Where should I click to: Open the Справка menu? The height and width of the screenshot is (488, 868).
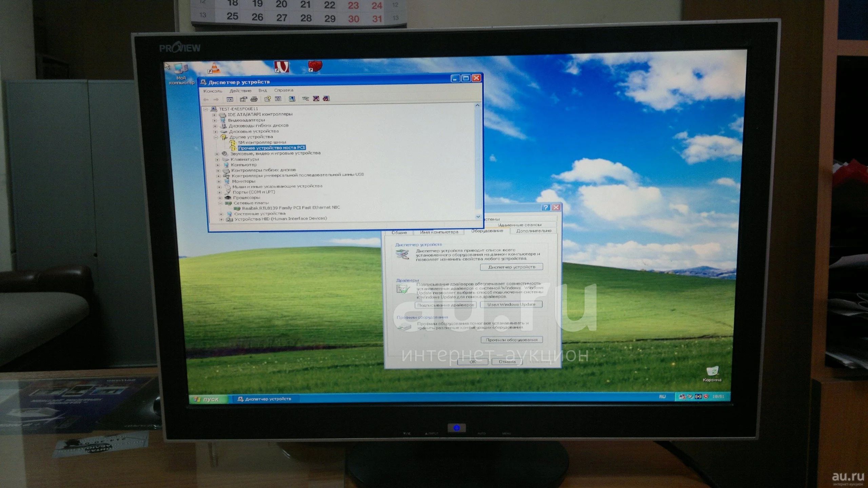click(283, 90)
